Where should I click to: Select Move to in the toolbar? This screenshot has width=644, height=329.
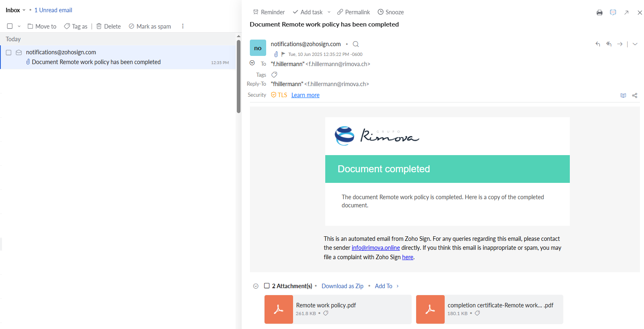[x=42, y=27]
